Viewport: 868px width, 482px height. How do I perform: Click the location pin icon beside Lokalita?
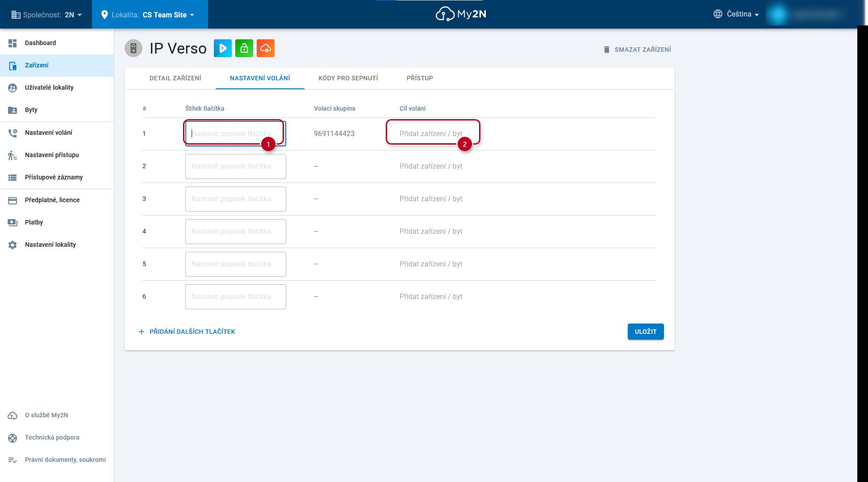pos(104,15)
